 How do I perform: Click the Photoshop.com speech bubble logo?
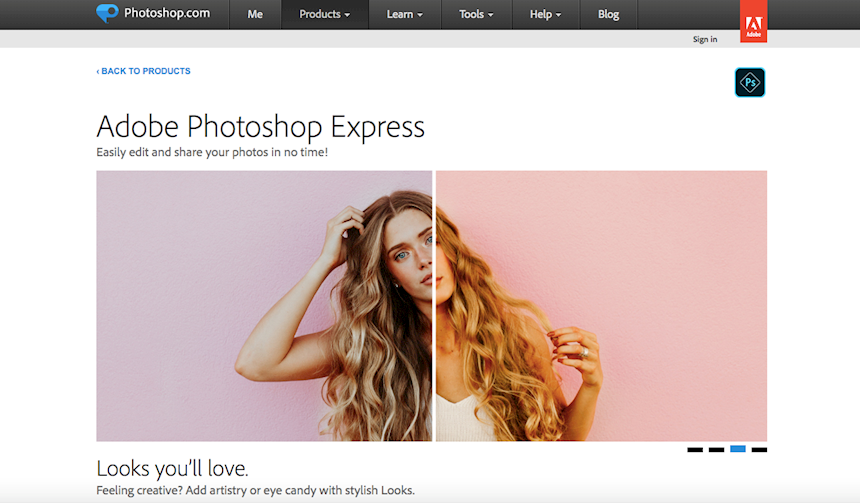tap(107, 13)
